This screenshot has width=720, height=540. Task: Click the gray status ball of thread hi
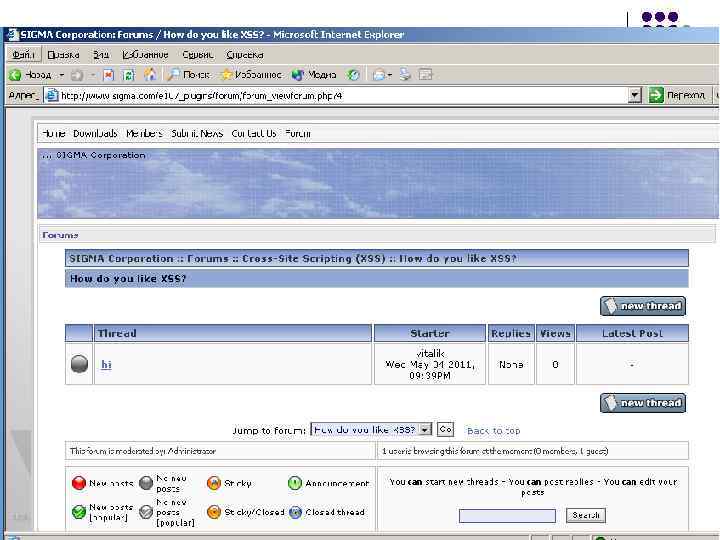pos(79,364)
